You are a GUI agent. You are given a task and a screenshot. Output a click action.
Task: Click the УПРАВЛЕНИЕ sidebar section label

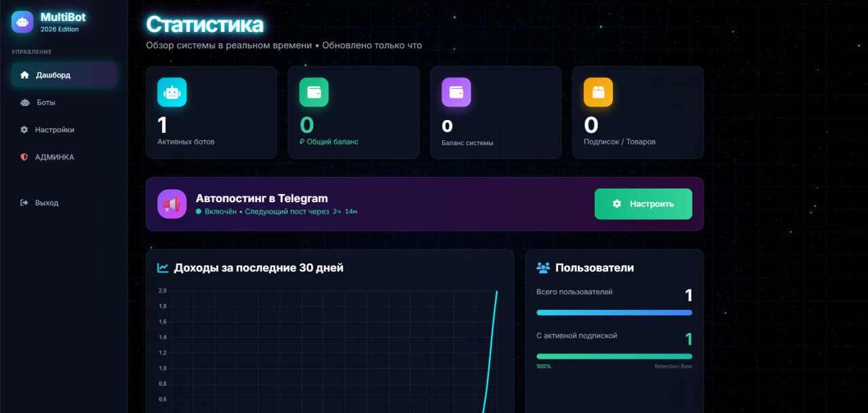(31, 52)
